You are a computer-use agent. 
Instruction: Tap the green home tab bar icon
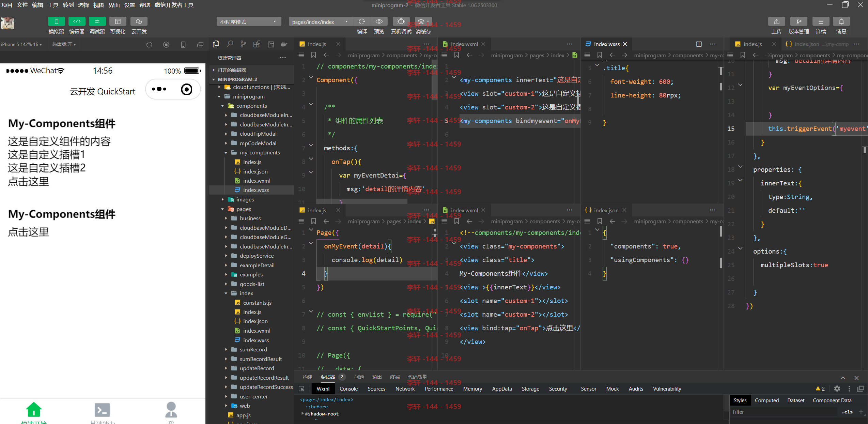point(34,409)
